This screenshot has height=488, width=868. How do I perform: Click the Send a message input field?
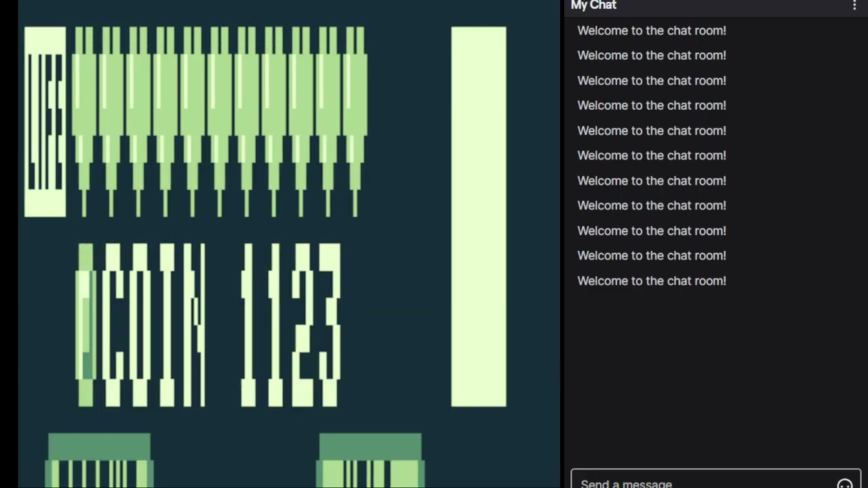pyautogui.click(x=715, y=479)
